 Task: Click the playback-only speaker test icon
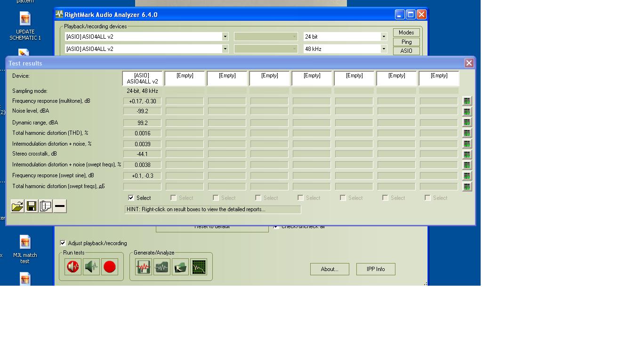91,267
